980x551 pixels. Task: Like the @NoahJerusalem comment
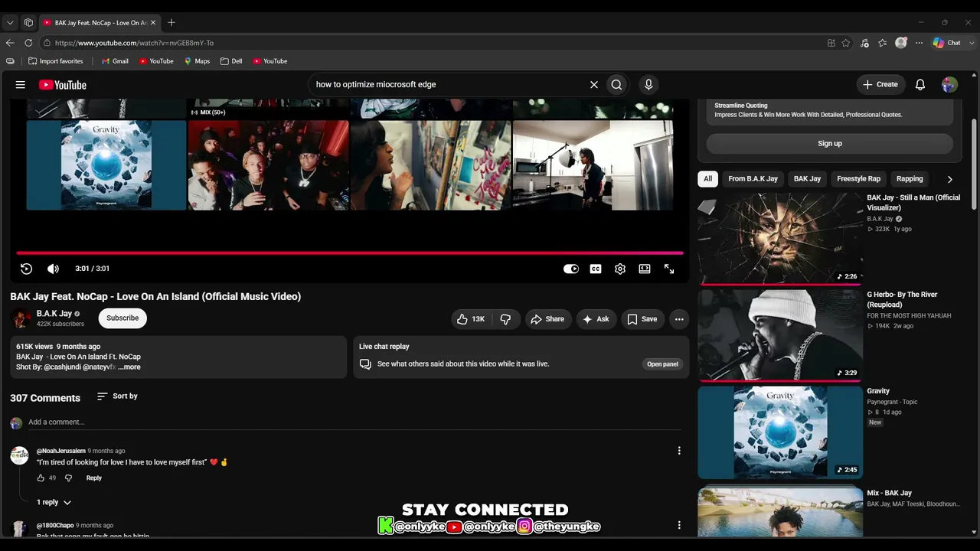[x=41, y=478]
